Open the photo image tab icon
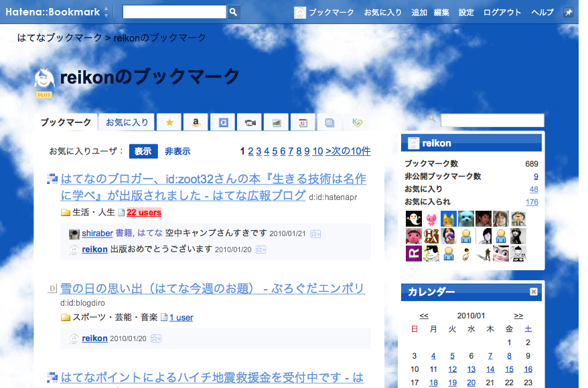Viewport: 588px width, 388px height. (x=277, y=122)
